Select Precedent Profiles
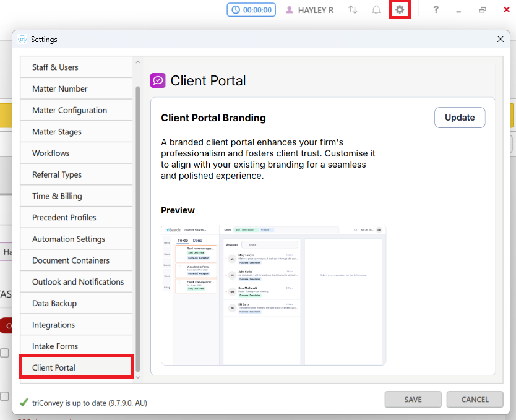This screenshot has width=516, height=420. (x=76, y=217)
